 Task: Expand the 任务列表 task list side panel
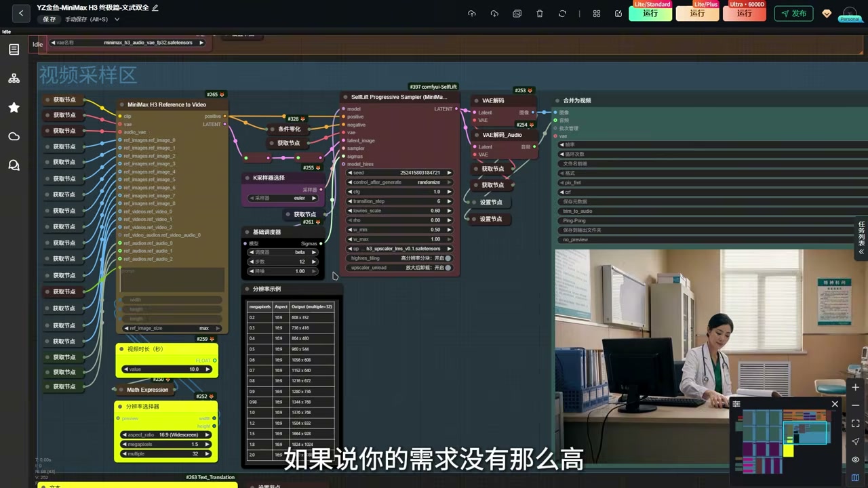click(862, 237)
